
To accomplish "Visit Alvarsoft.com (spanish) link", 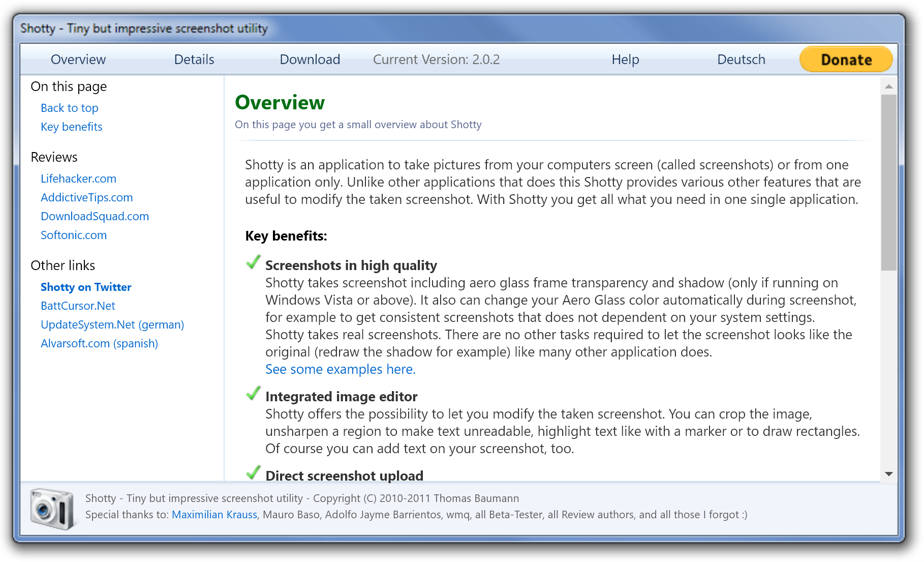I will point(100,343).
